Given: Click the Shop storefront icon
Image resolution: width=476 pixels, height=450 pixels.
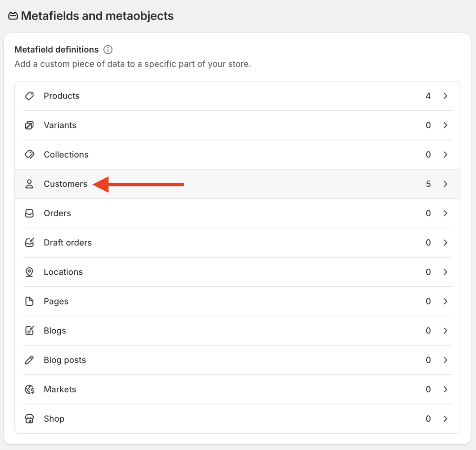Looking at the screenshot, I should pos(29,419).
